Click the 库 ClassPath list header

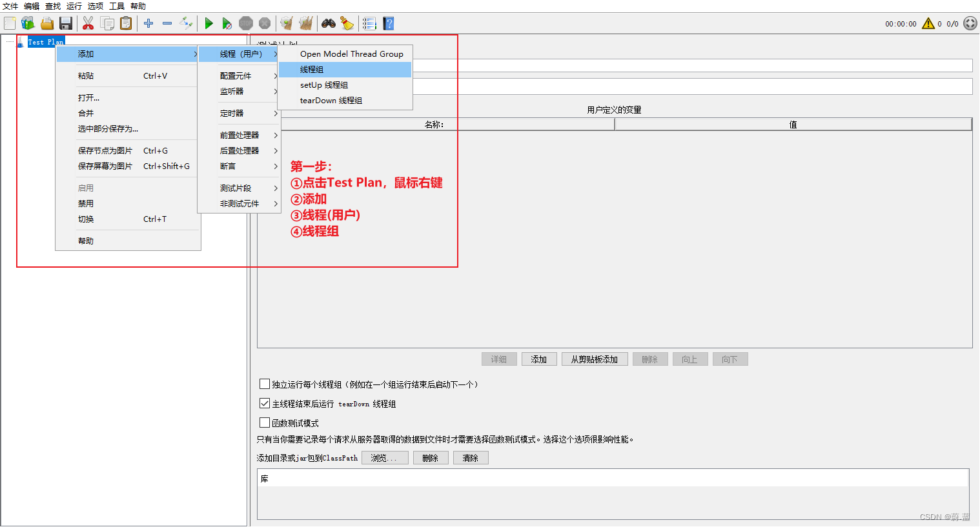click(613, 479)
